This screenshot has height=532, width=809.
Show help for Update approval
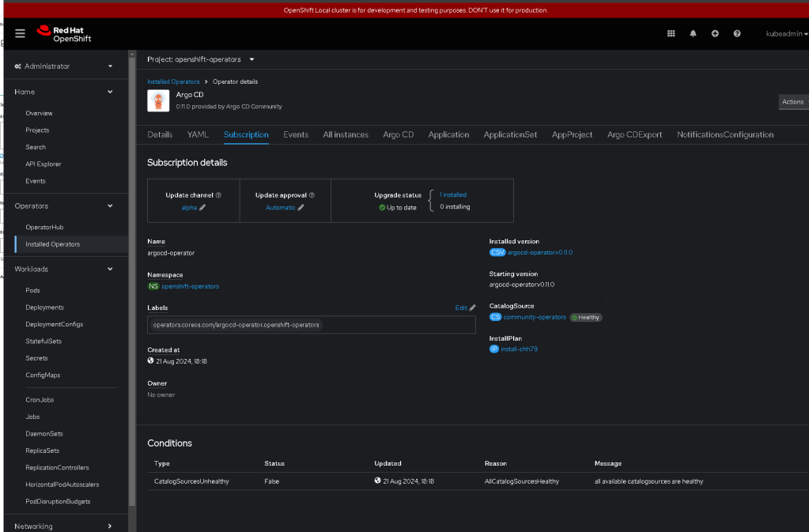click(312, 195)
